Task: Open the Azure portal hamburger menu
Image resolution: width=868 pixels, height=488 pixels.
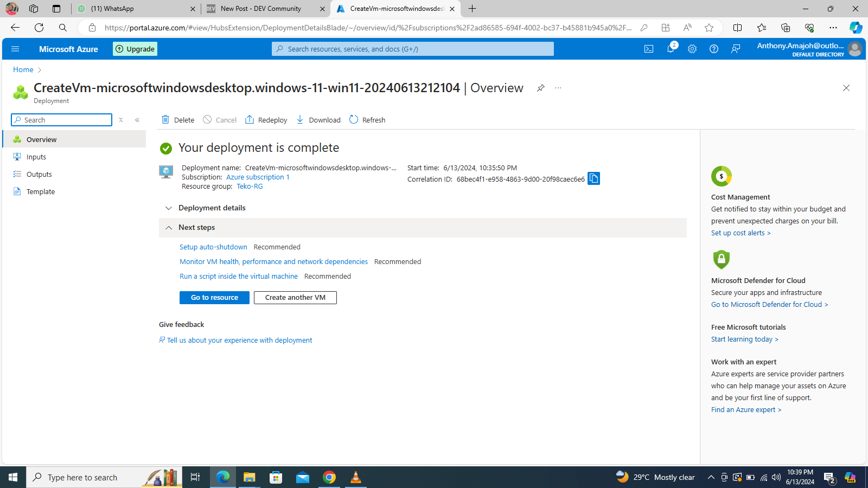Action: [15, 49]
